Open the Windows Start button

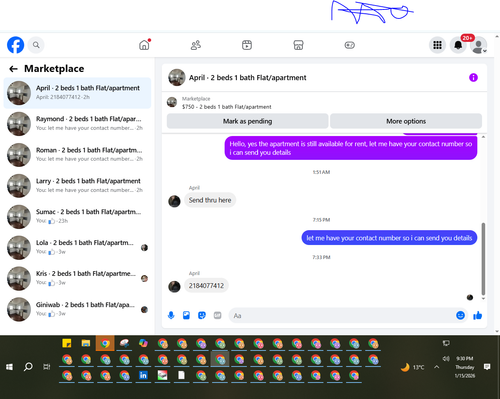(9, 367)
